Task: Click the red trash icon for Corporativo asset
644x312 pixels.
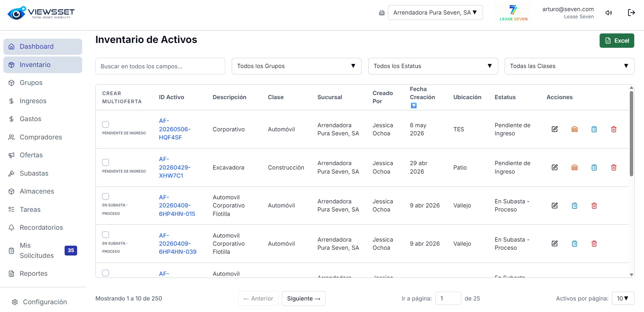Action: [614, 129]
